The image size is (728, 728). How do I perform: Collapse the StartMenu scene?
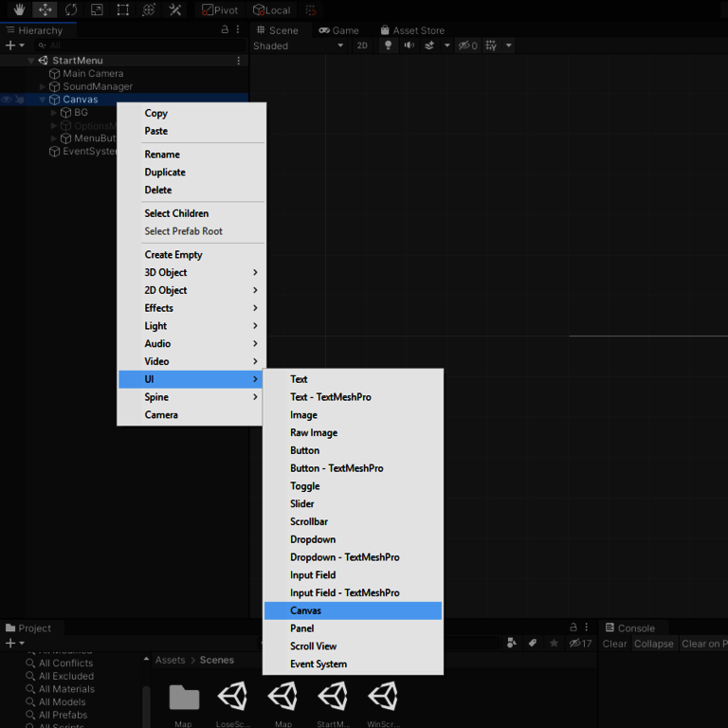[31, 61]
